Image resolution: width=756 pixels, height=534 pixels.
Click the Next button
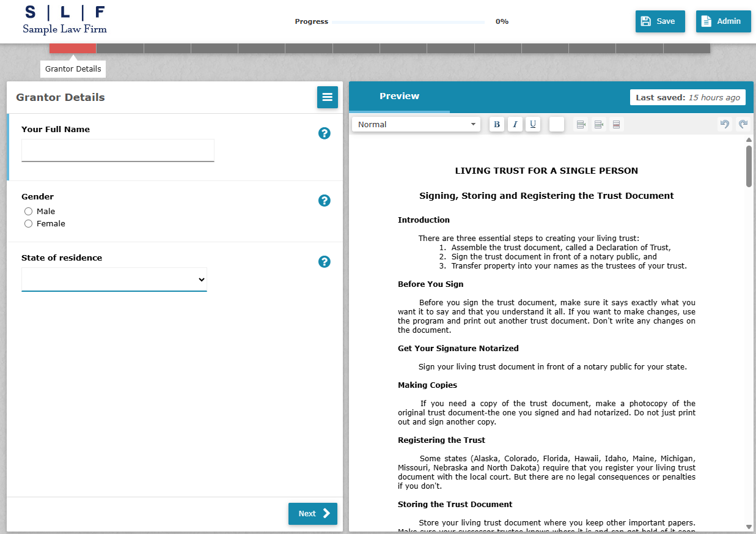312,514
